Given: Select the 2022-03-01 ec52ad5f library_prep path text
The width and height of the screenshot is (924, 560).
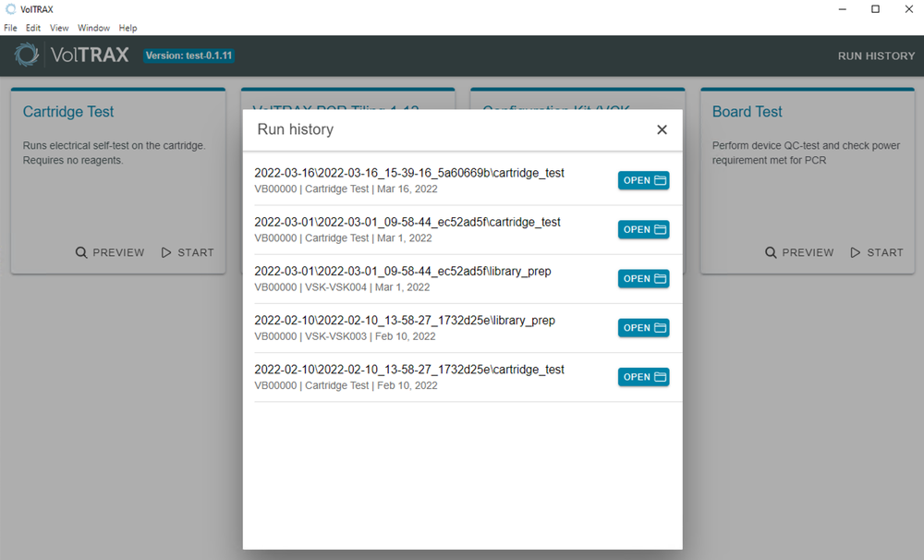Looking at the screenshot, I should click(403, 271).
